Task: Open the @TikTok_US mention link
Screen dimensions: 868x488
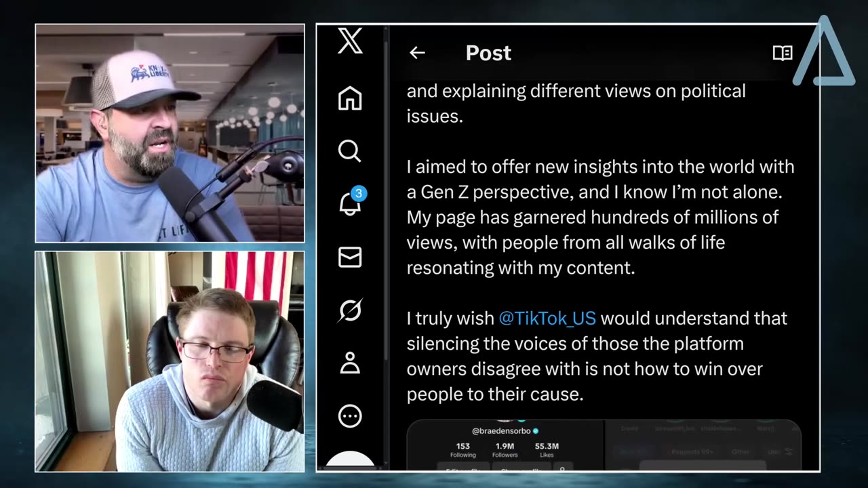Action: 547,318
